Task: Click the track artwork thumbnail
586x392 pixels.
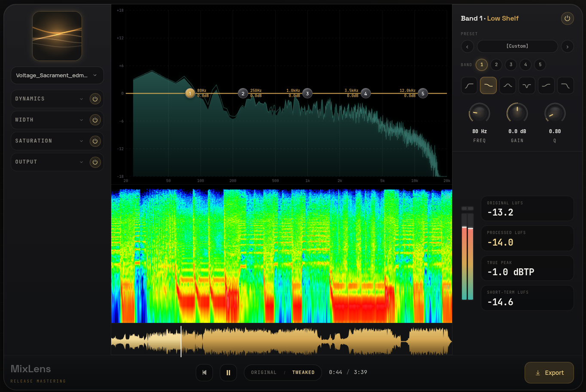Action: coord(57,36)
